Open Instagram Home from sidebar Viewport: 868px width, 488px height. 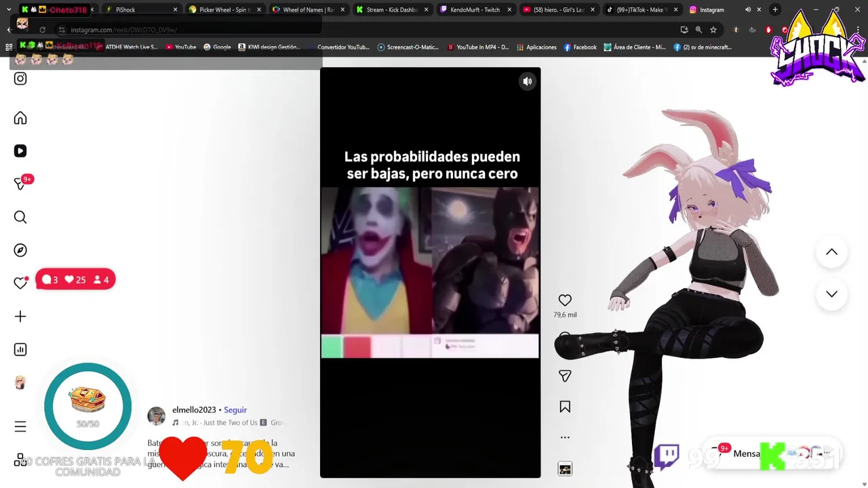(20, 118)
